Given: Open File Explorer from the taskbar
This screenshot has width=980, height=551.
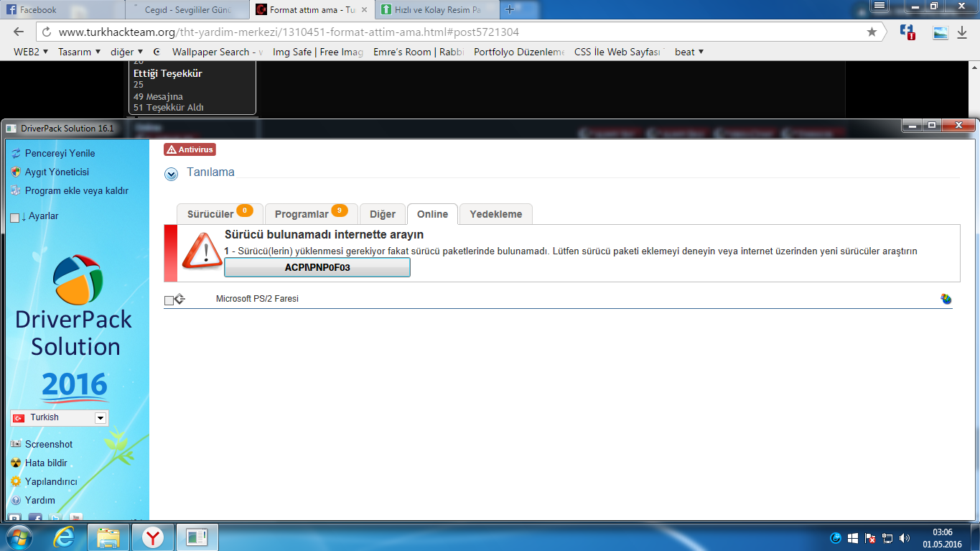Looking at the screenshot, I should coord(108,537).
